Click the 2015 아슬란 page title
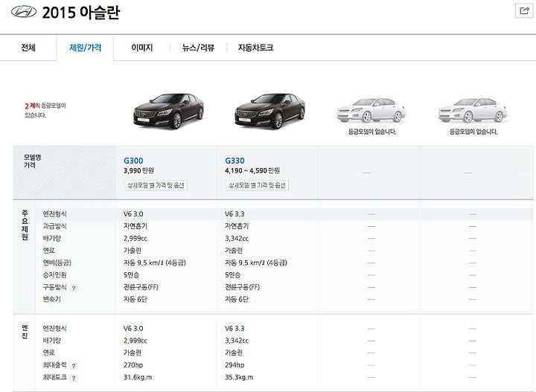536x392 pixels. click(x=81, y=13)
